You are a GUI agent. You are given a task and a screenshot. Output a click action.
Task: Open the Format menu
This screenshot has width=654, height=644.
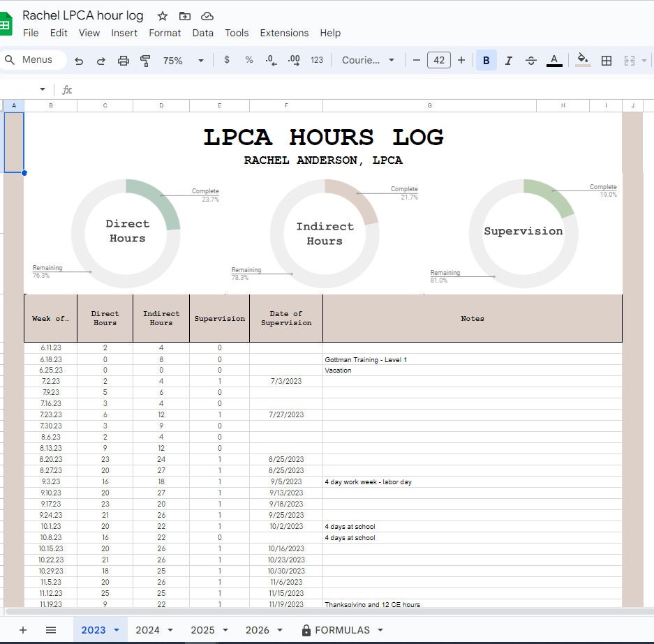coord(165,33)
